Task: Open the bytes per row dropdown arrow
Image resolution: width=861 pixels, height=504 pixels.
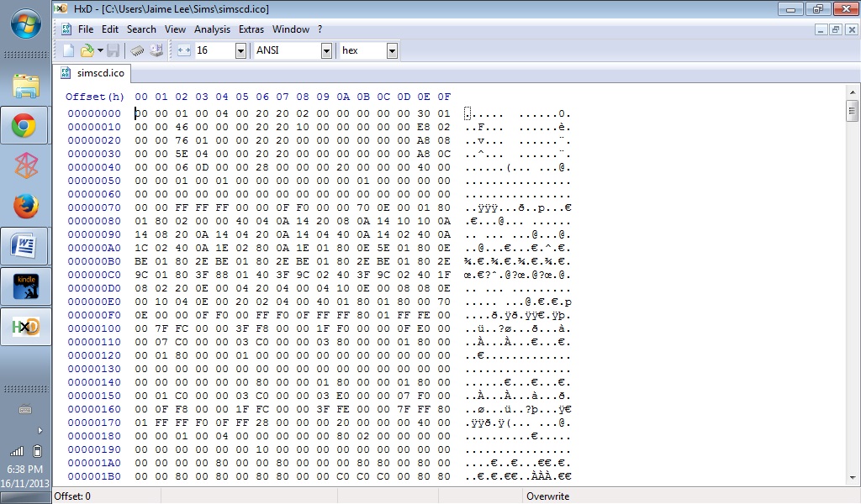Action: (x=240, y=51)
